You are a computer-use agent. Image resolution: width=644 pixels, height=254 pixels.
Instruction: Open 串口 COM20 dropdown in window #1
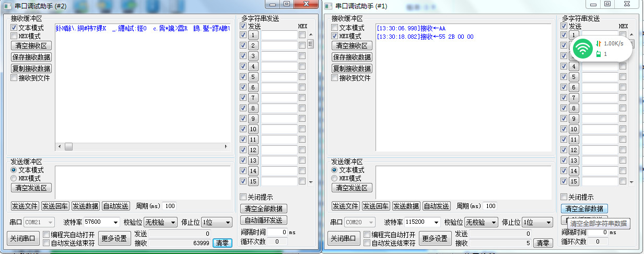360,222
